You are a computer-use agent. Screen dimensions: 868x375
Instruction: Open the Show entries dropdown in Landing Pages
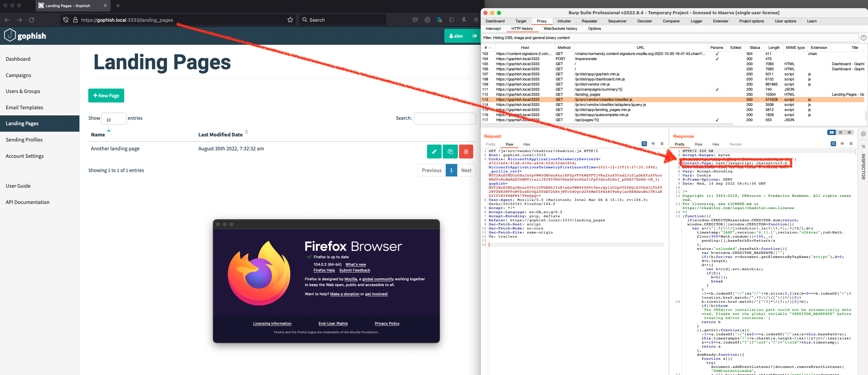114,118
